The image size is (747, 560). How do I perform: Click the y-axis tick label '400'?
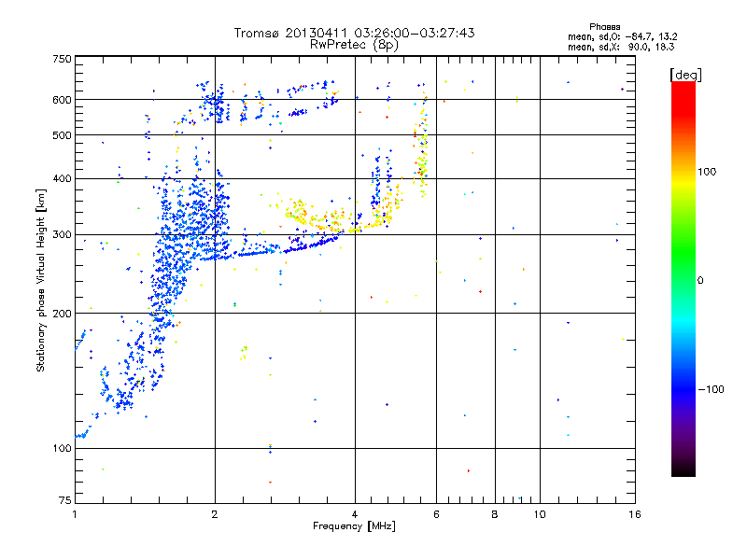[x=62, y=178]
